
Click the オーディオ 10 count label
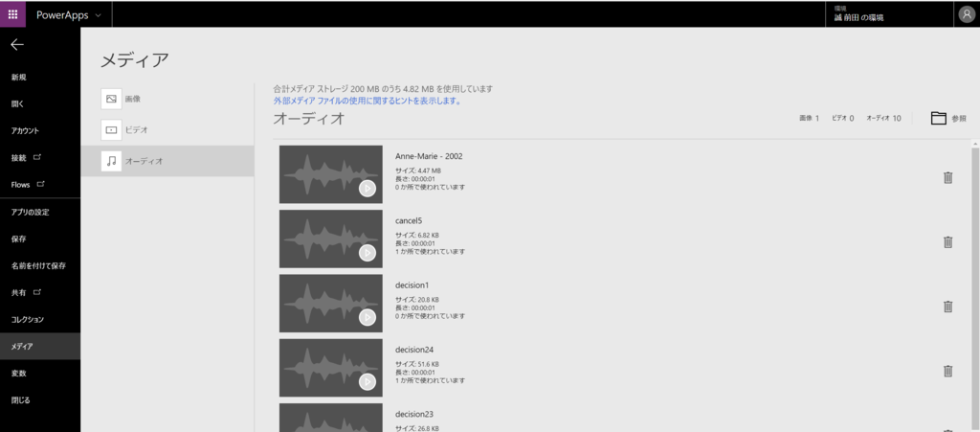click(x=883, y=118)
